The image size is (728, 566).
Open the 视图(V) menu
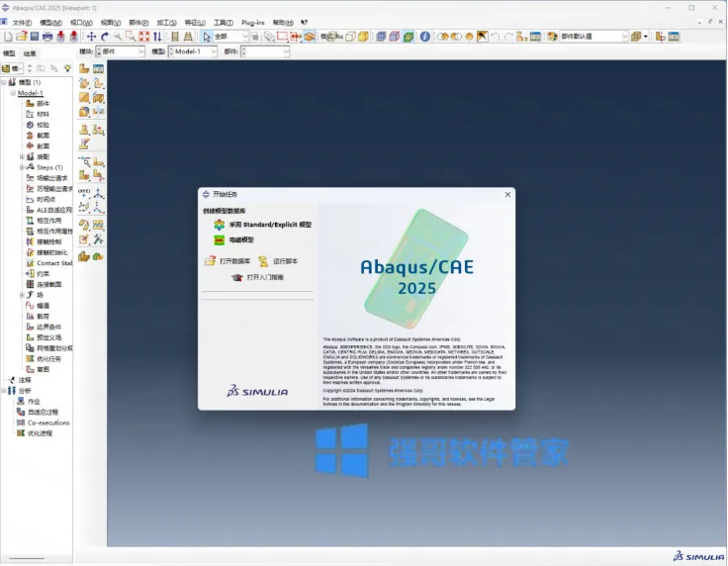coord(111,23)
